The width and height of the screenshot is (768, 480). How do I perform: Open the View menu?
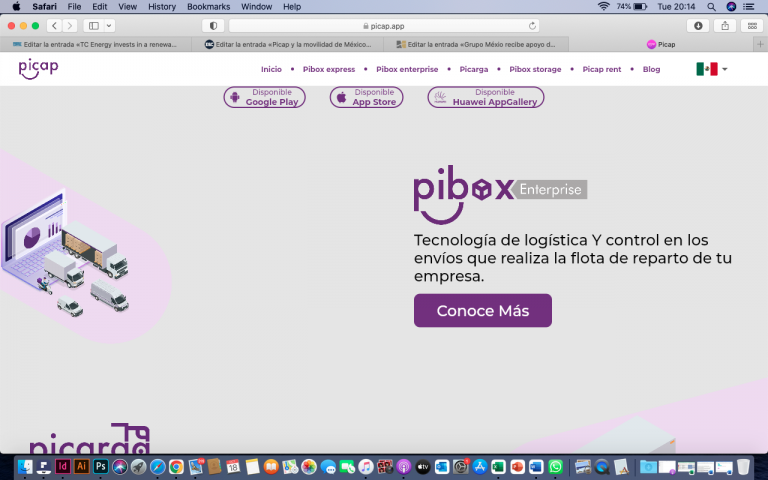point(127,6)
